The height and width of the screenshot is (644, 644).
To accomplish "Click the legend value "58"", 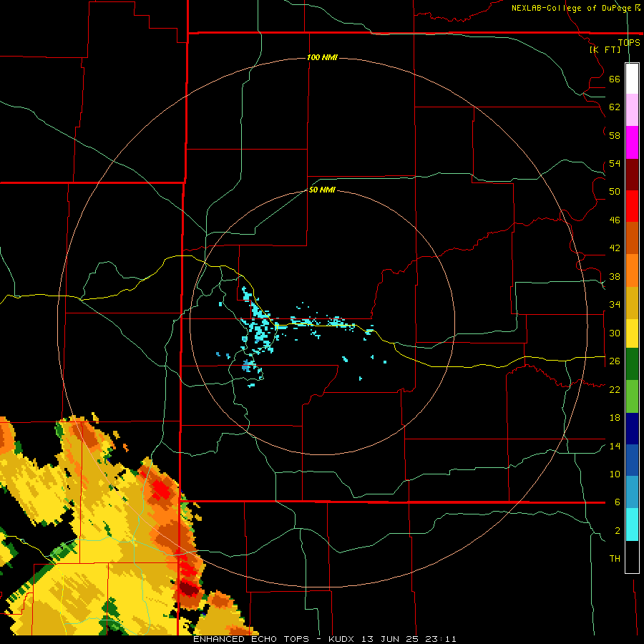I will coord(615,135).
